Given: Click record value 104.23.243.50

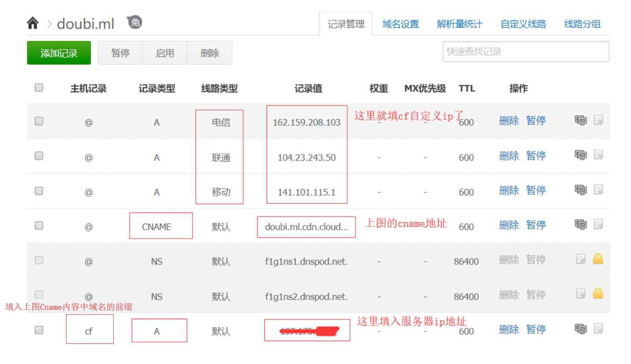Looking at the screenshot, I should pyautogui.click(x=307, y=157).
